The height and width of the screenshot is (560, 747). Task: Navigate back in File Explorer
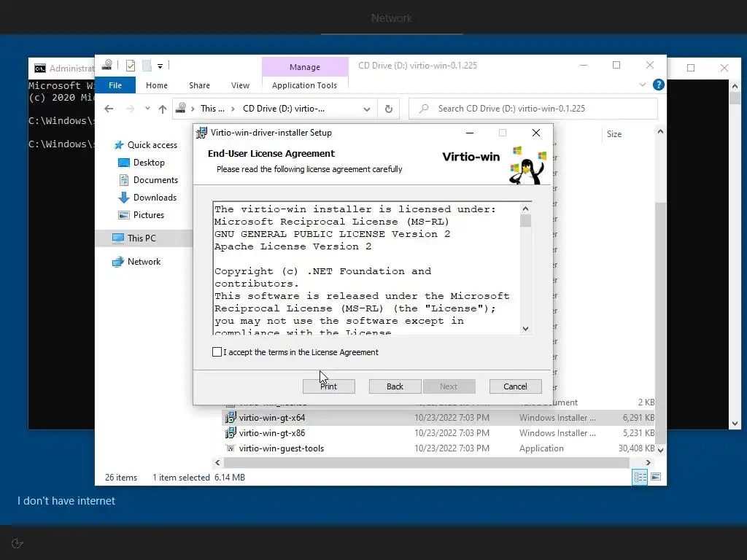[109, 109]
